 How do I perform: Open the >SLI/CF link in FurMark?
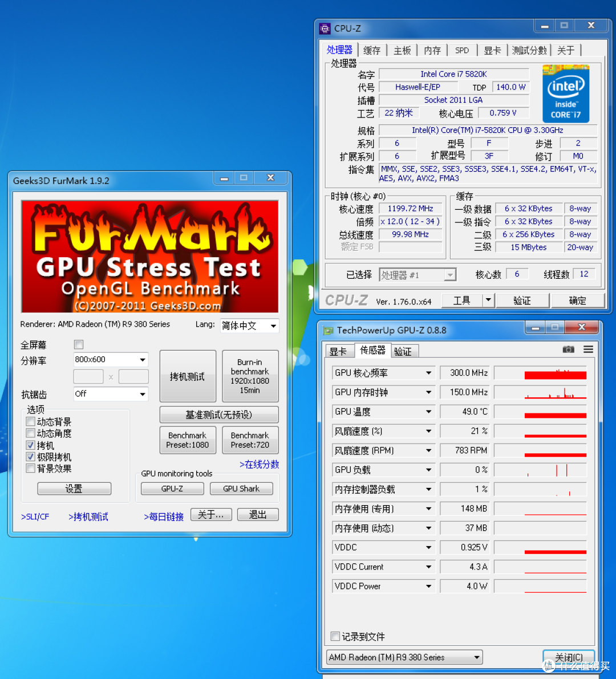[35, 517]
